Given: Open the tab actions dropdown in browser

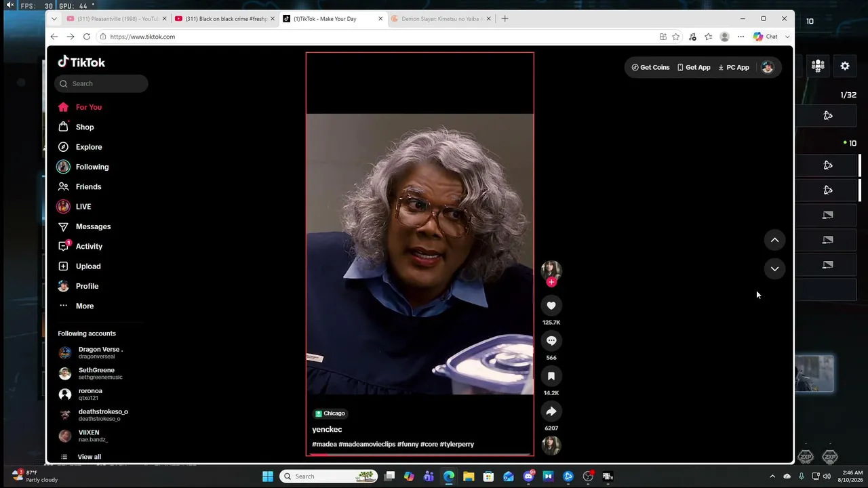Looking at the screenshot, I should 54,19.
